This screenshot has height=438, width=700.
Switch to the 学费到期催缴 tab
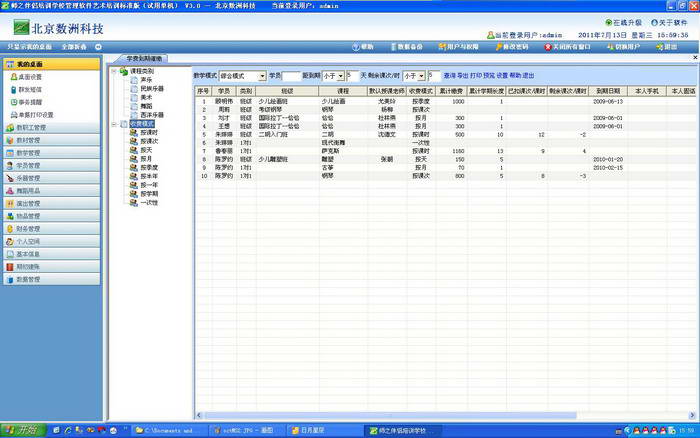click(144, 58)
